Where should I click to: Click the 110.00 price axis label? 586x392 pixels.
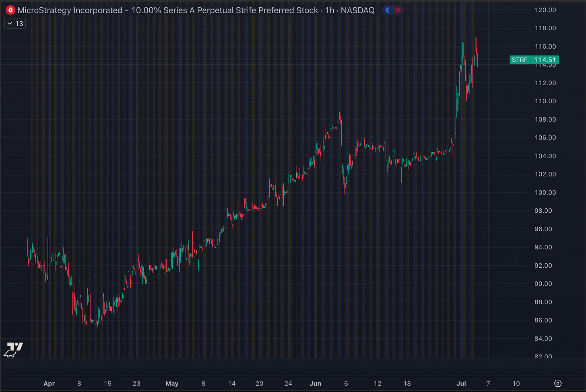point(545,101)
